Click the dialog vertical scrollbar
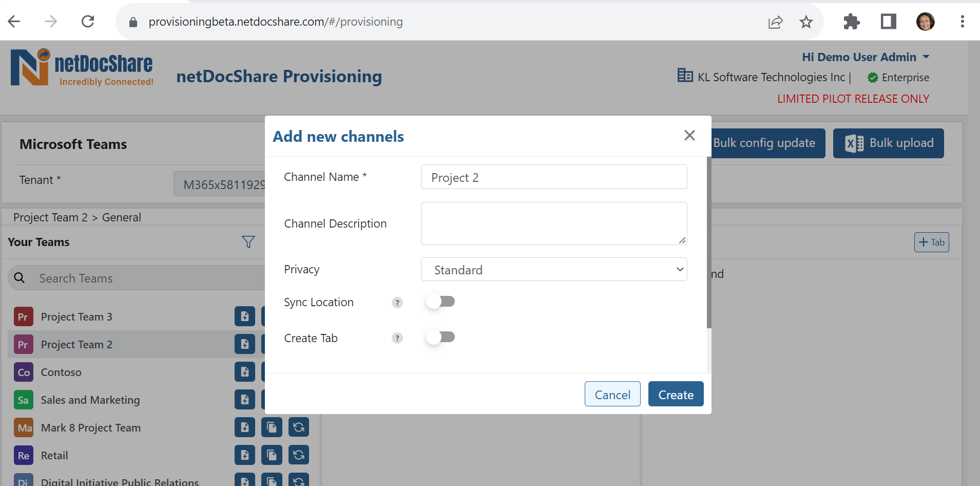Viewport: 980px width, 486px height. coord(709,242)
